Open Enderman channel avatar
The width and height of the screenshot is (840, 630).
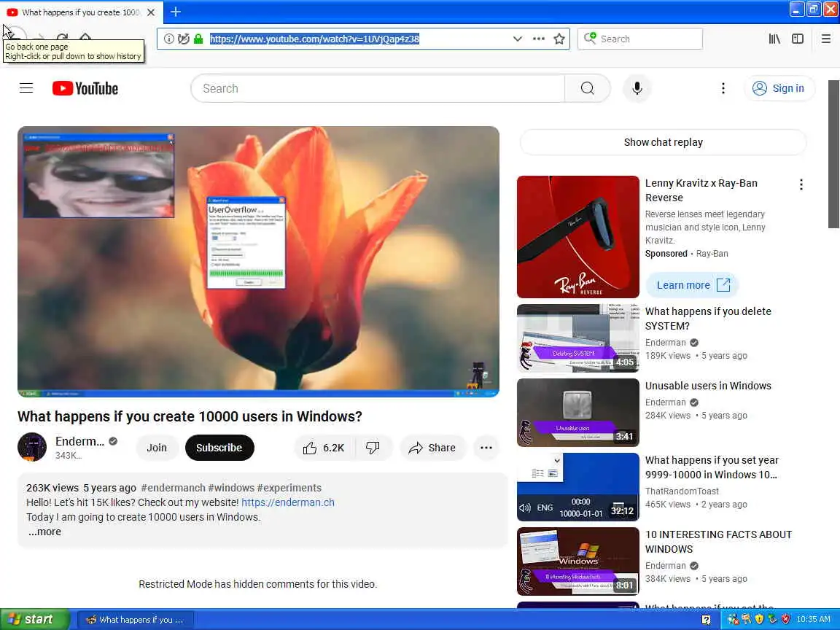(32, 447)
